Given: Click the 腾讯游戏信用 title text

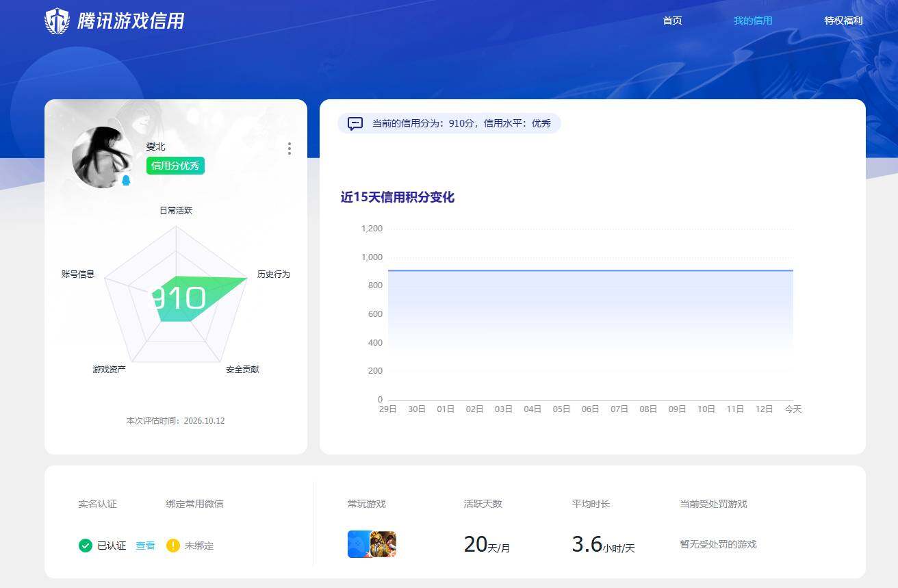Looking at the screenshot, I should tap(131, 21).
